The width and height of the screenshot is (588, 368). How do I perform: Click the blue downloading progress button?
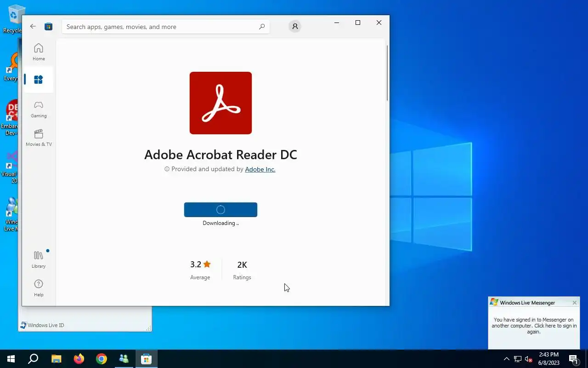tap(220, 210)
